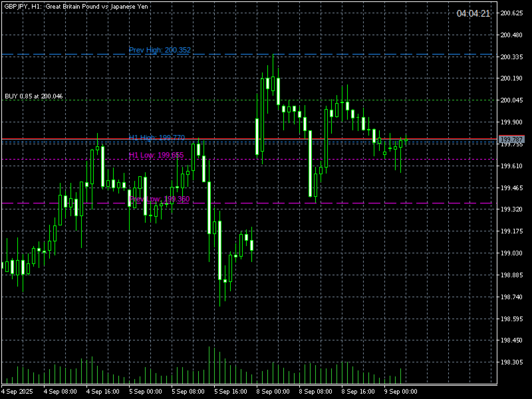The height and width of the screenshot is (399, 532).
Task: Click the BUY 0.85 at 200.046 order label
Action: pos(34,96)
